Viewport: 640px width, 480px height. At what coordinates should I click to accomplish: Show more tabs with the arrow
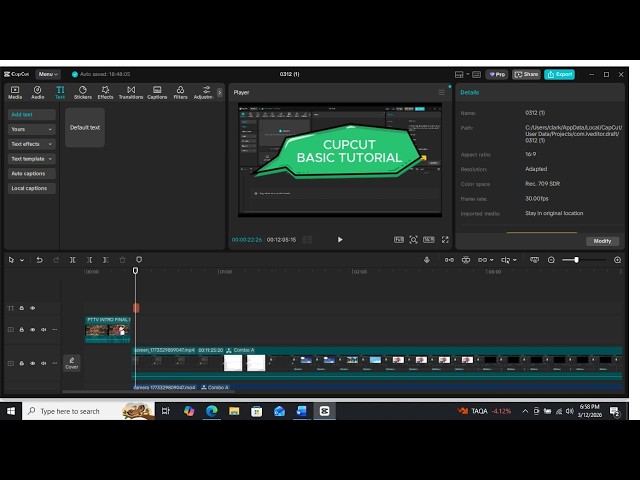[x=220, y=93]
